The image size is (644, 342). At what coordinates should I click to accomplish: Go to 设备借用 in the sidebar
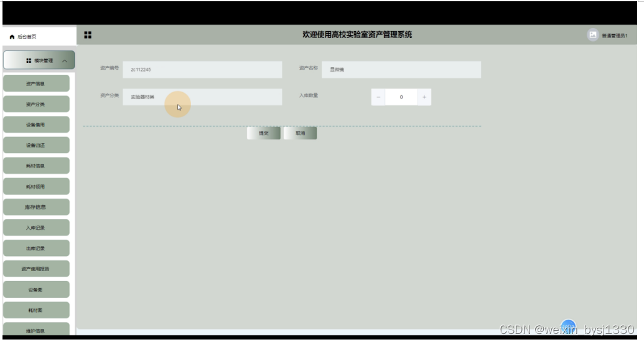pos(36,125)
